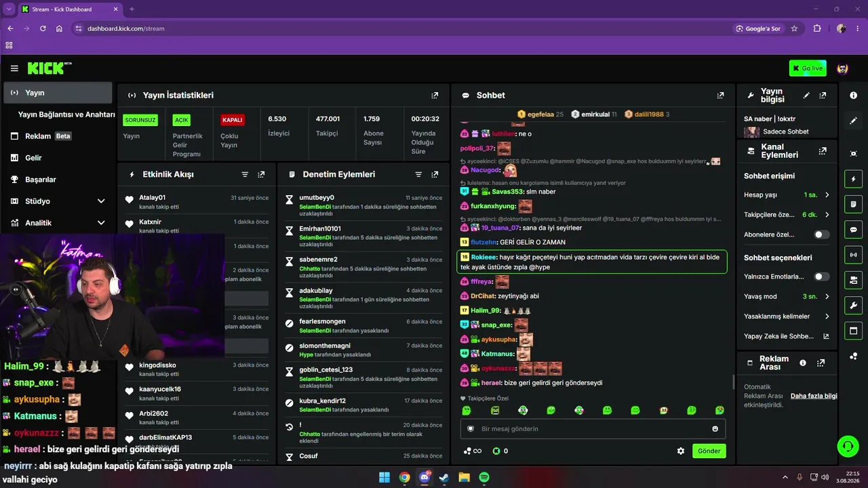This screenshot has height=488, width=868.
Task: Bookmark this page with the star icon
Action: pos(794,28)
